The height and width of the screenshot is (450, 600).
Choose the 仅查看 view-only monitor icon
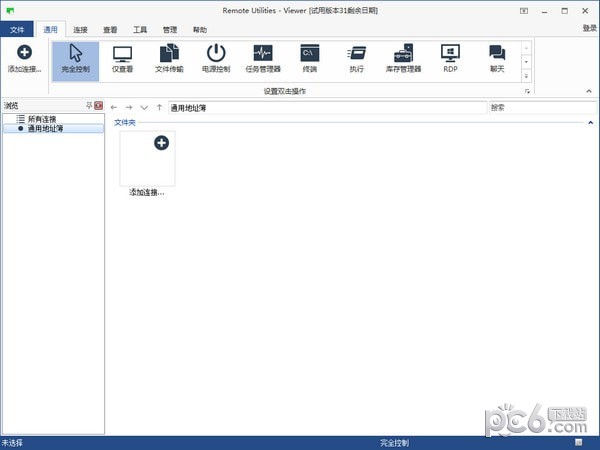pos(122,61)
